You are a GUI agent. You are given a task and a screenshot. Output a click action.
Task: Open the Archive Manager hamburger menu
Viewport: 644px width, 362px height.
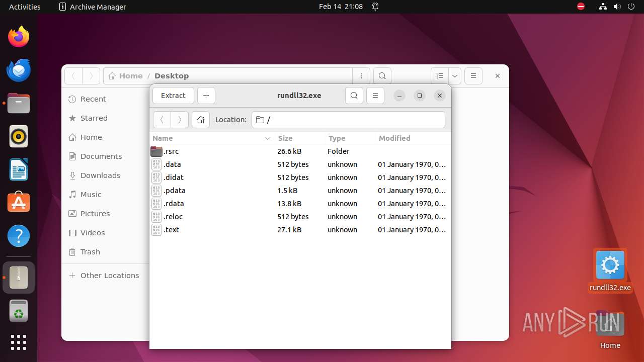375,96
